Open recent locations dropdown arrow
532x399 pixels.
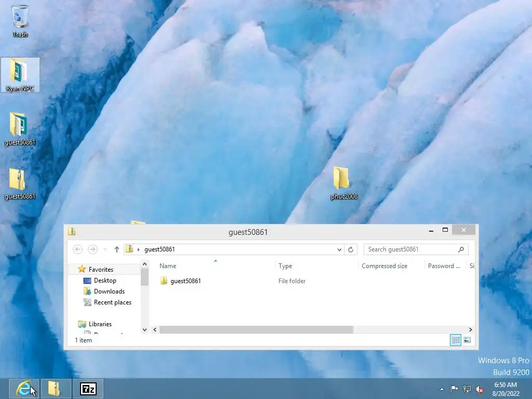(x=105, y=249)
